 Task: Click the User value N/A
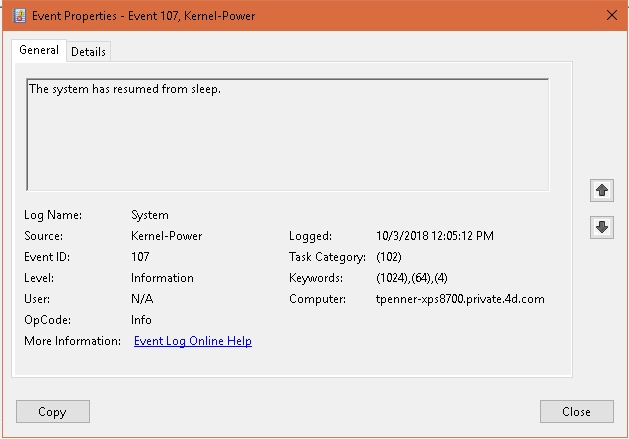[x=142, y=299]
